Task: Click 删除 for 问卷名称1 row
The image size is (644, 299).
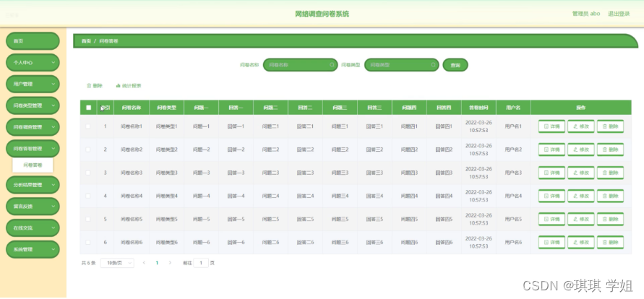Action: coord(610,126)
